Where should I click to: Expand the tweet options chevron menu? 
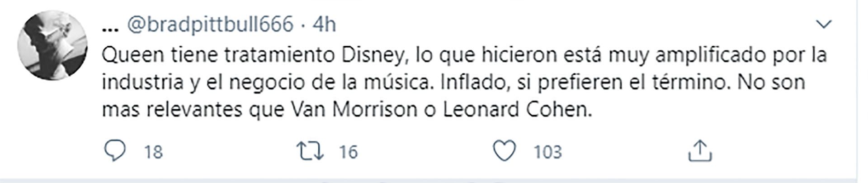point(824,24)
